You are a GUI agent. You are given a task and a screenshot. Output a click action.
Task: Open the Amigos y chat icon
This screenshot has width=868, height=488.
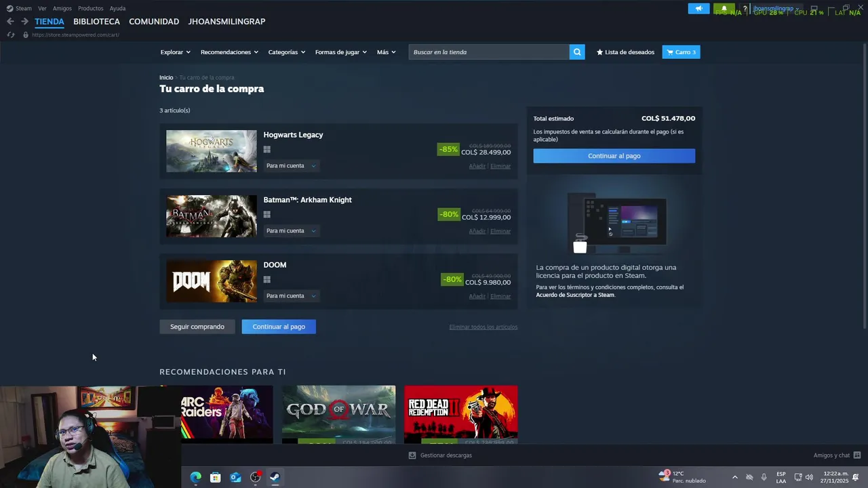(x=857, y=455)
